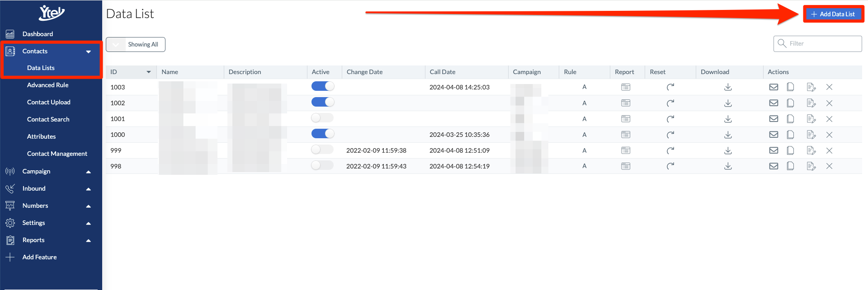The image size is (868, 290).
Task: Open the report for list 1000
Action: pyautogui.click(x=625, y=135)
